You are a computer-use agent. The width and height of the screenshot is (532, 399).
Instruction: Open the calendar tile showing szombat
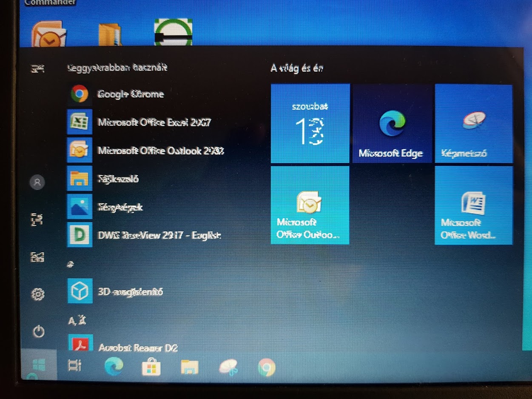point(310,123)
